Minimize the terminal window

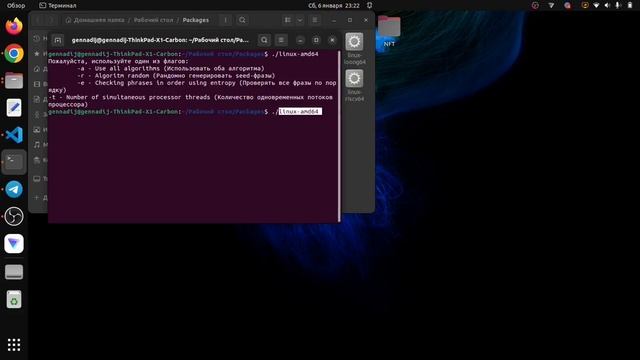(x=300, y=40)
